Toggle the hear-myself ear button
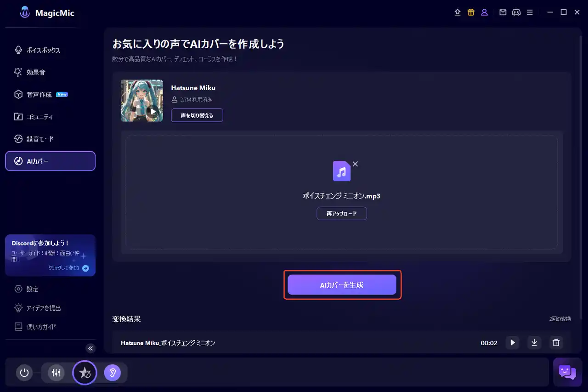 112,373
